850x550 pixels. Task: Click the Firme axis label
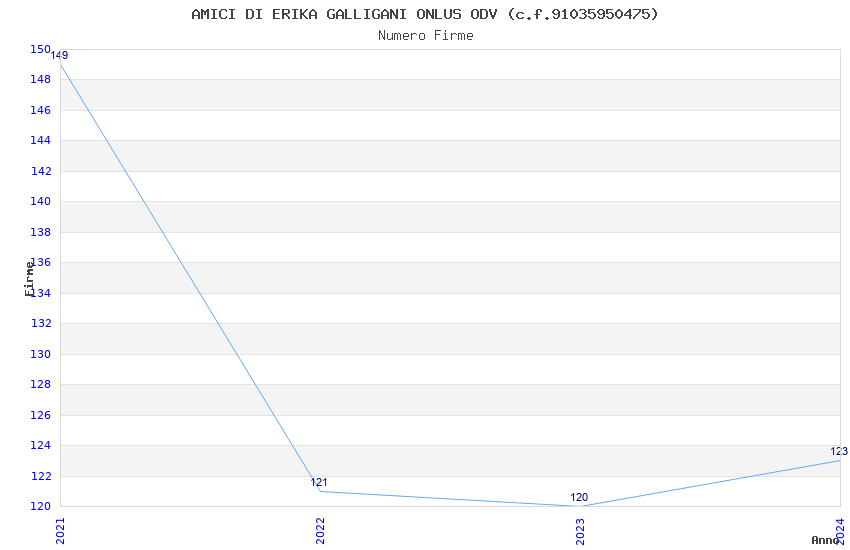click(29, 279)
